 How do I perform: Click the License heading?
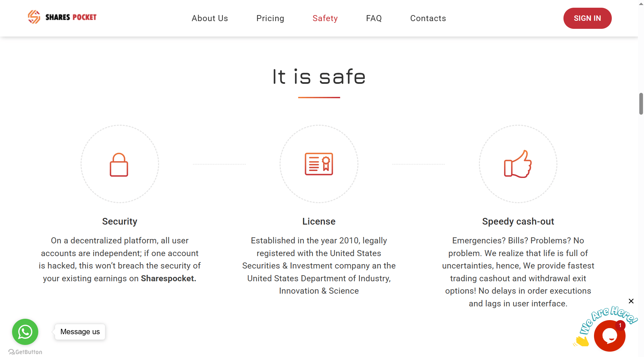(x=319, y=222)
